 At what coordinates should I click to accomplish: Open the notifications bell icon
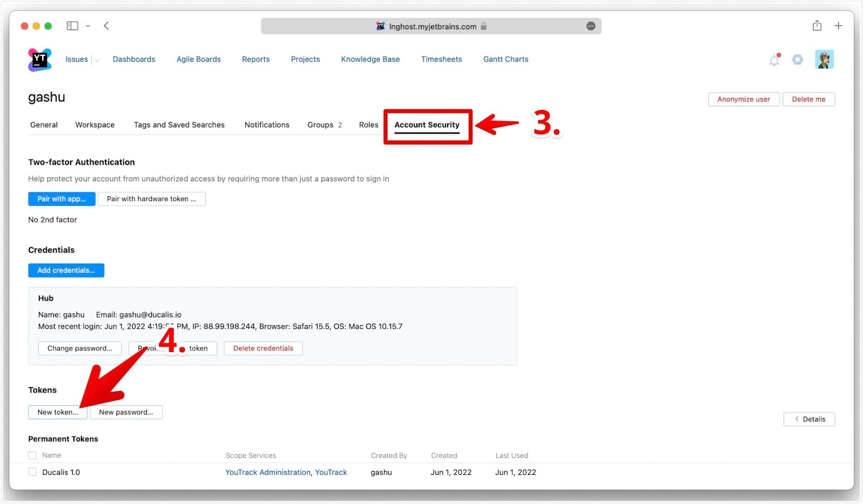[x=773, y=60]
